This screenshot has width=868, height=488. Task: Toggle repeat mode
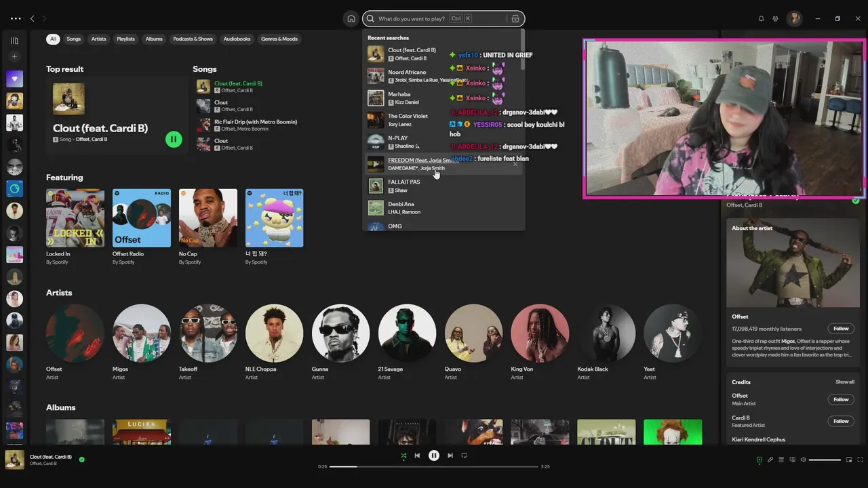tap(464, 455)
